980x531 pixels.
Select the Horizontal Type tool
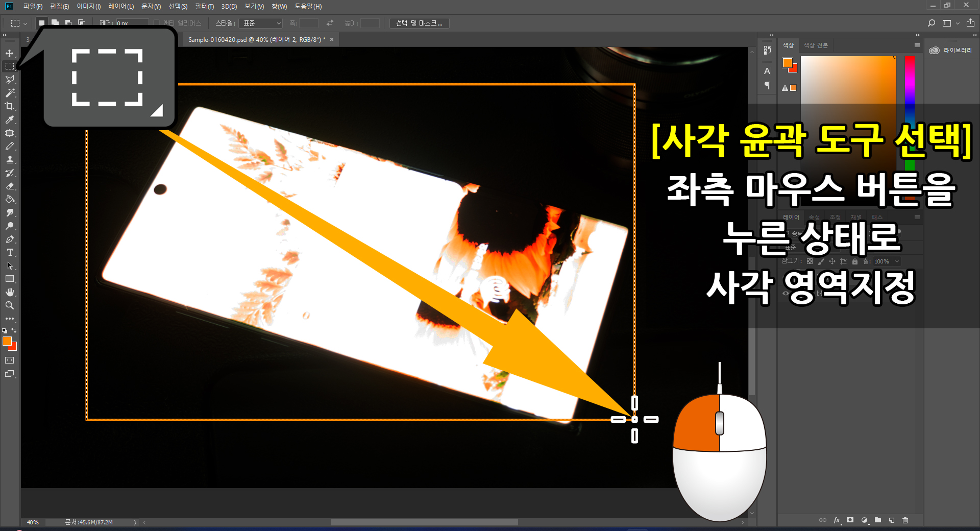10,252
